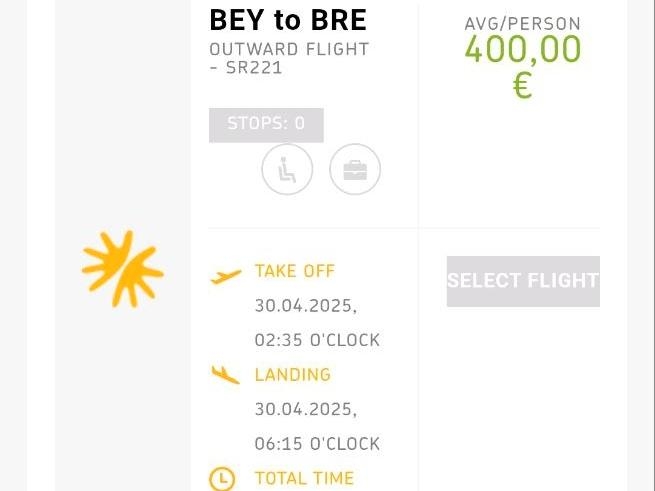The height and width of the screenshot is (491, 655).
Task: Click the SELECT FLIGHT button
Action: click(x=523, y=281)
